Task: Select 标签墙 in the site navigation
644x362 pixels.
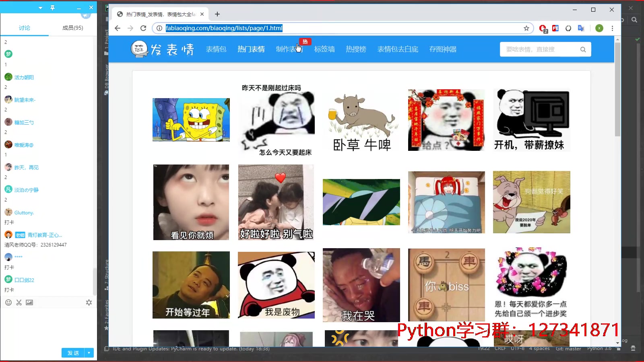Action: point(324,49)
